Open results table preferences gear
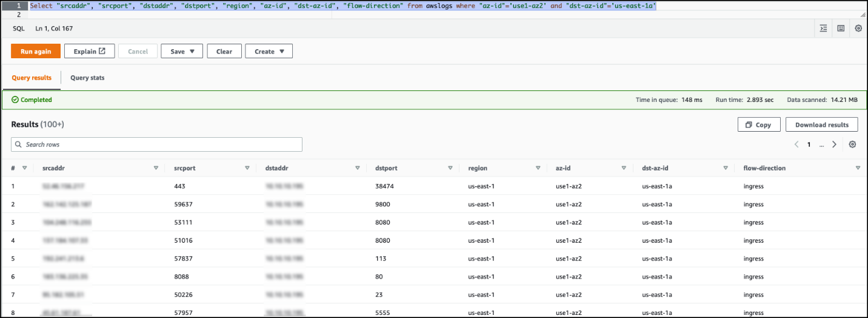The width and height of the screenshot is (868, 318). tap(852, 144)
